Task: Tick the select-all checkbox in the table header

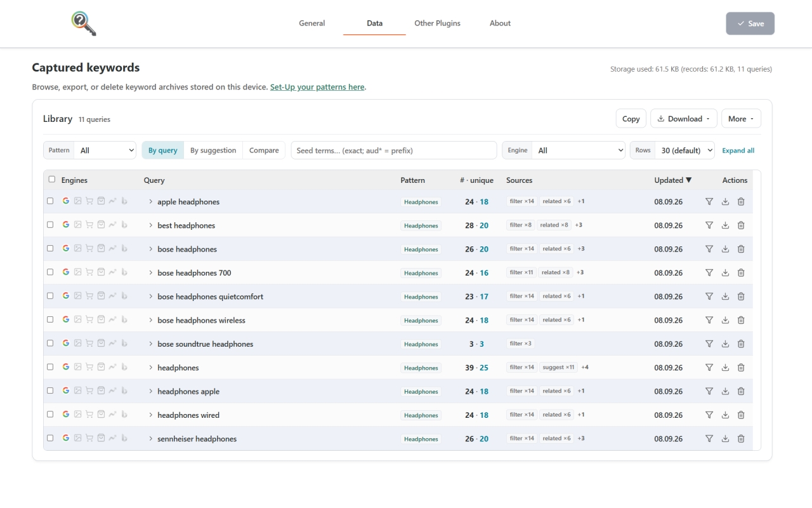Action: 52,179
